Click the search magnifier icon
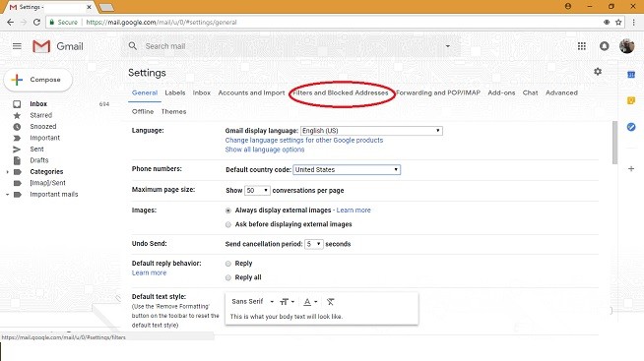 132,46
